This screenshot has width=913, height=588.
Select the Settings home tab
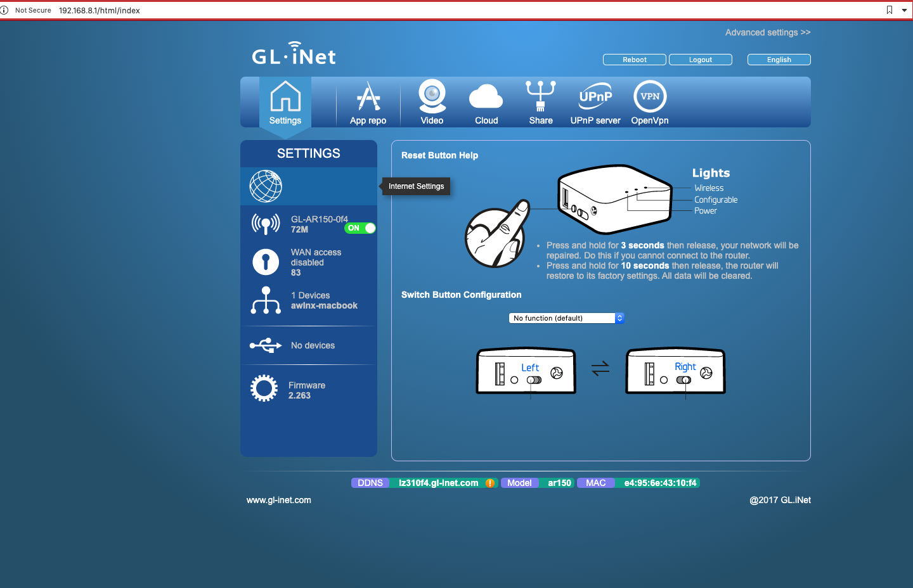point(285,103)
